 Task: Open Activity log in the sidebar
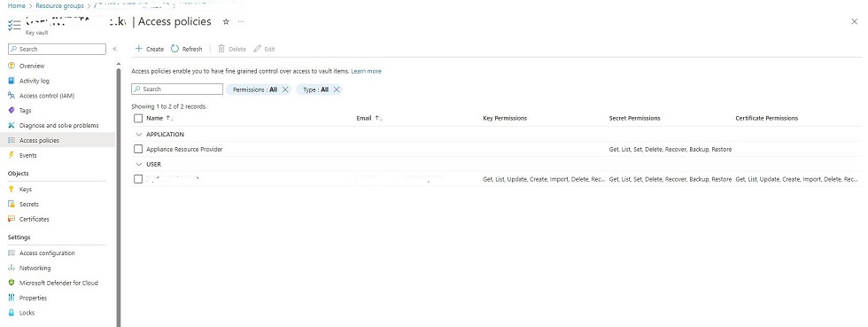click(35, 81)
